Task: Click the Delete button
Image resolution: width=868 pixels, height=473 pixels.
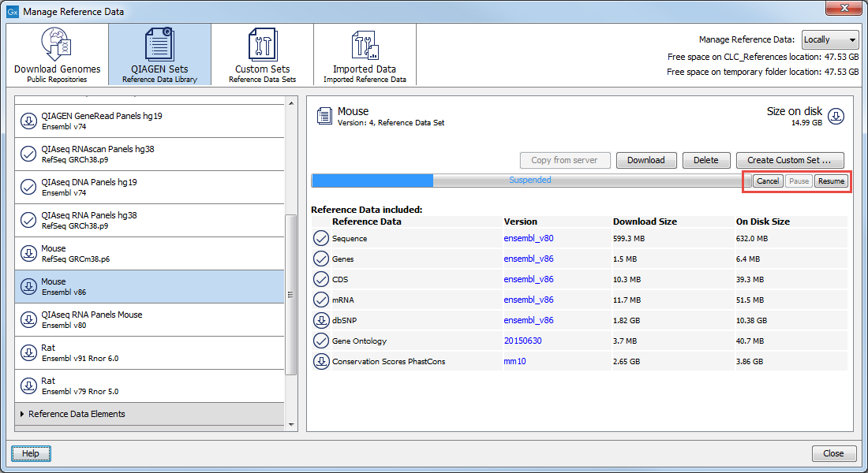Action: pyautogui.click(x=705, y=161)
